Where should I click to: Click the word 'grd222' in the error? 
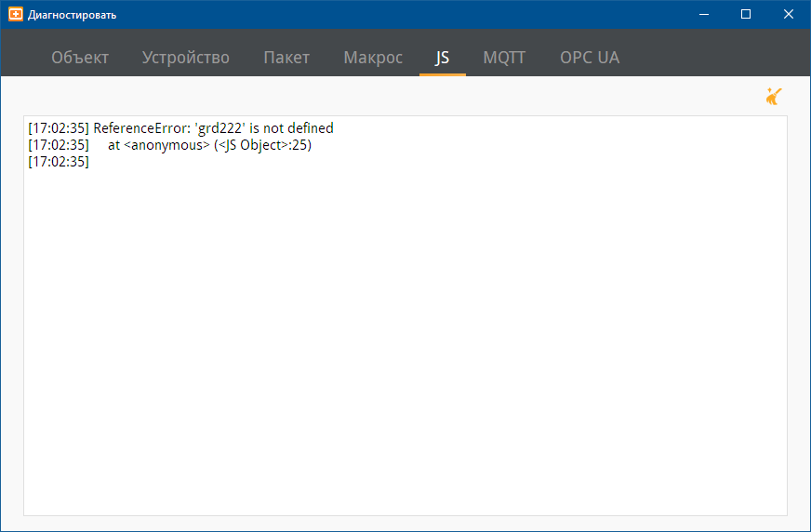(220, 128)
